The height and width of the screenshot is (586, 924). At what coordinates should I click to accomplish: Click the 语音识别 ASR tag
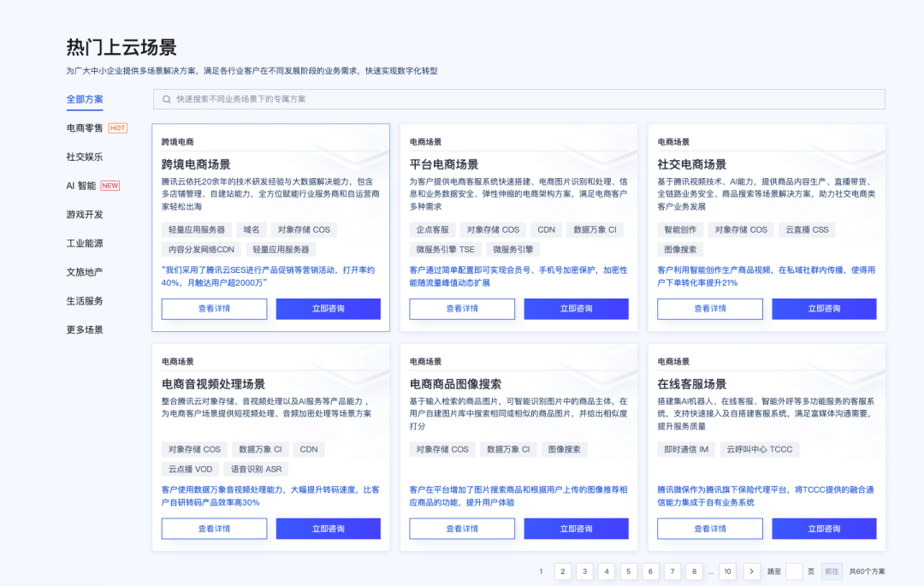pyautogui.click(x=257, y=470)
